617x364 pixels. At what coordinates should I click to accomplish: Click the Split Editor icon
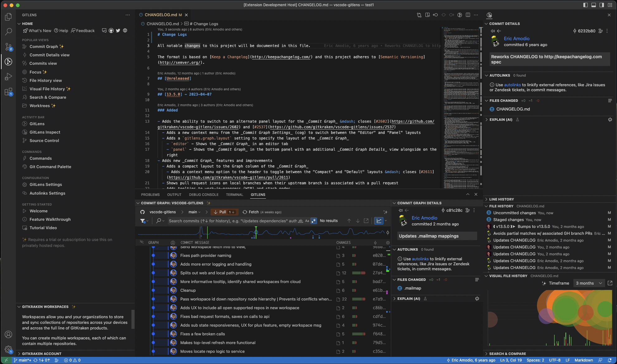point(468,15)
